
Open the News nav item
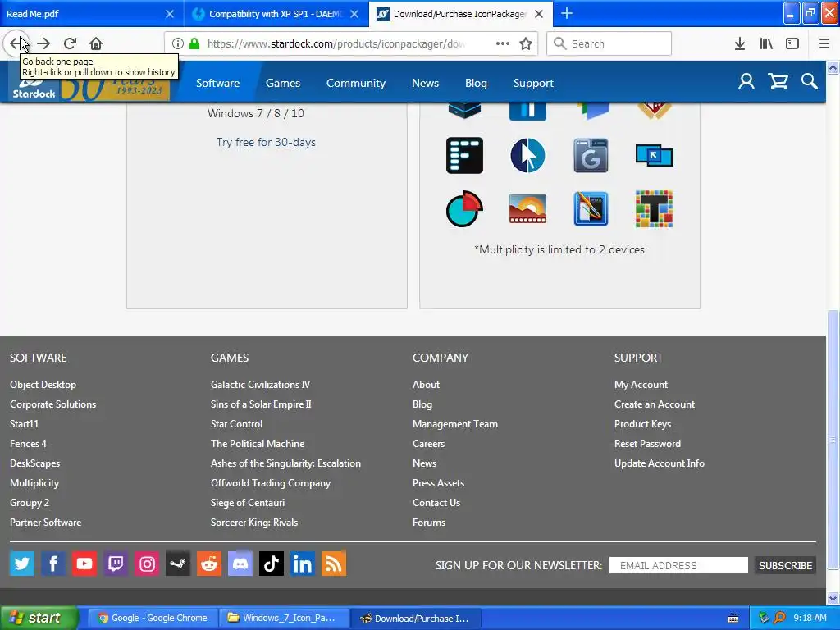tap(426, 83)
